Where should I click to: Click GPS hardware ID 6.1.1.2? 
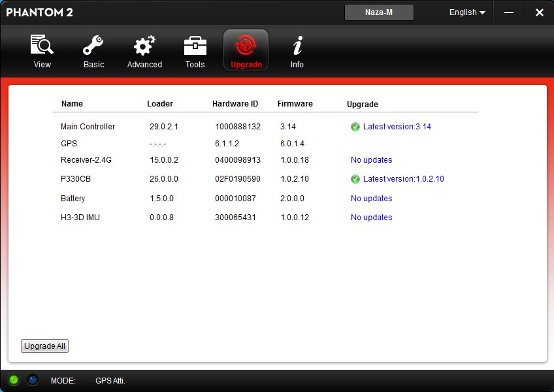click(x=227, y=144)
